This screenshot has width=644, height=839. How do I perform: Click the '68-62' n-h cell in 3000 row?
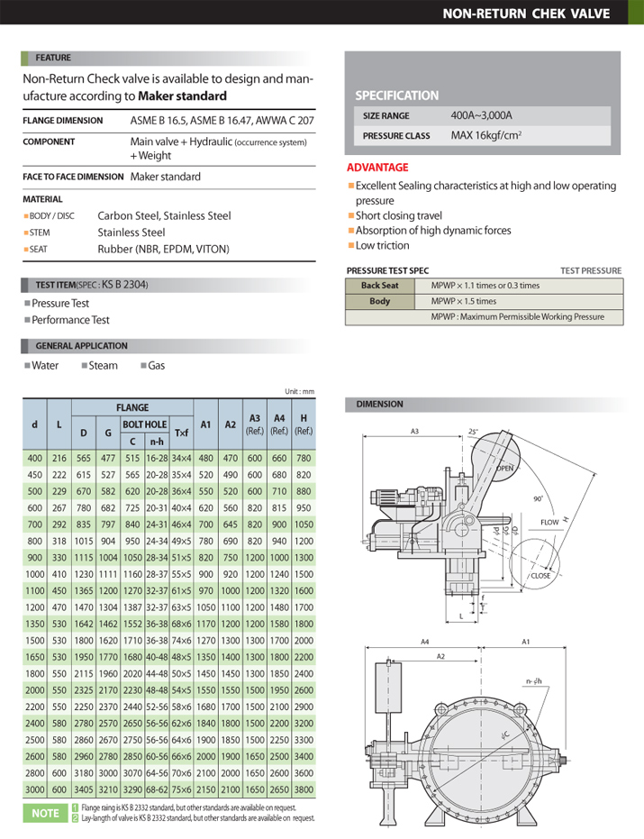click(157, 789)
